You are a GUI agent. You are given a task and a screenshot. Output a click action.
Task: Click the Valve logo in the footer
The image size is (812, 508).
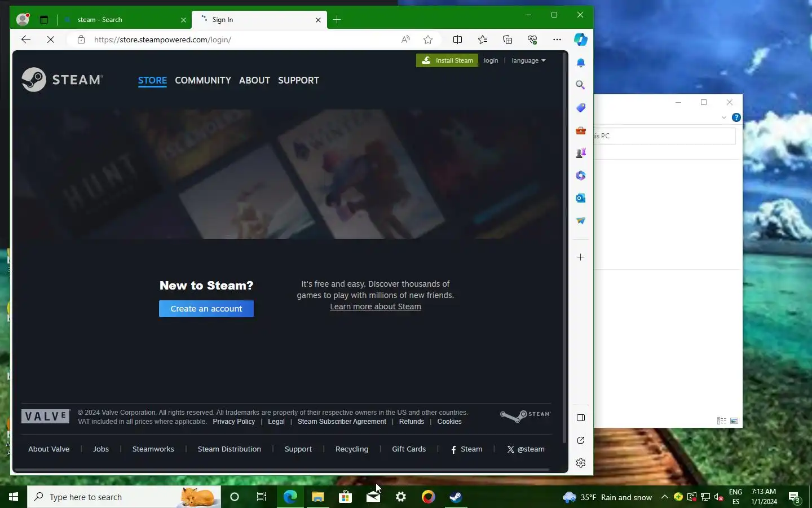click(x=46, y=417)
